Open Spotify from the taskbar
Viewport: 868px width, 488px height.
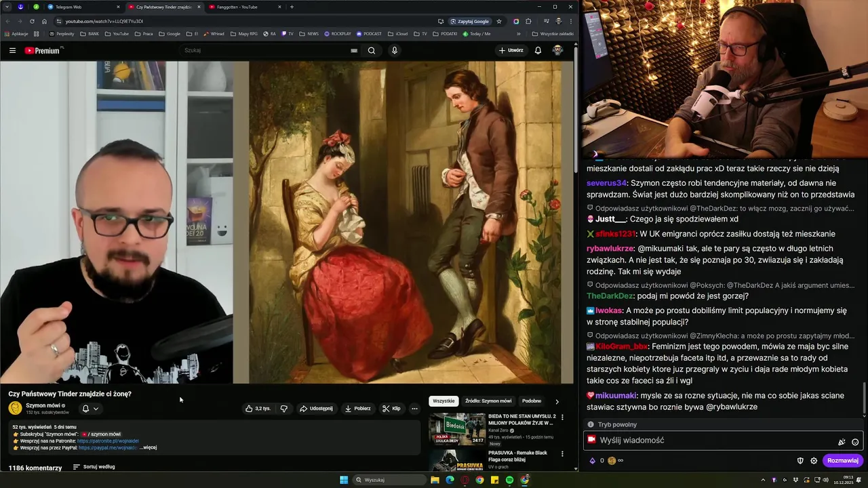[x=509, y=480]
